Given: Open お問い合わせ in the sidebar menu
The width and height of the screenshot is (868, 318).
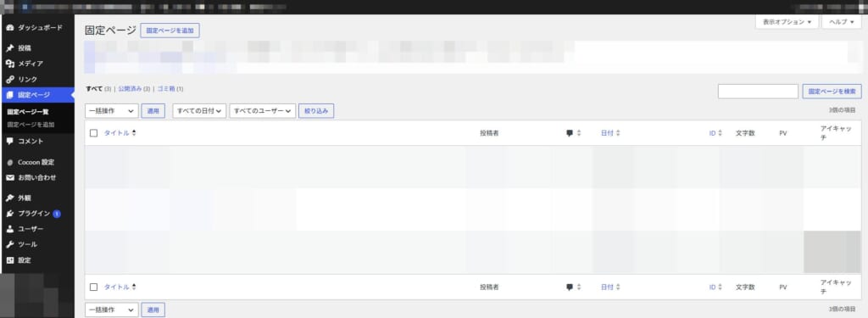Looking at the screenshot, I should click(37, 178).
